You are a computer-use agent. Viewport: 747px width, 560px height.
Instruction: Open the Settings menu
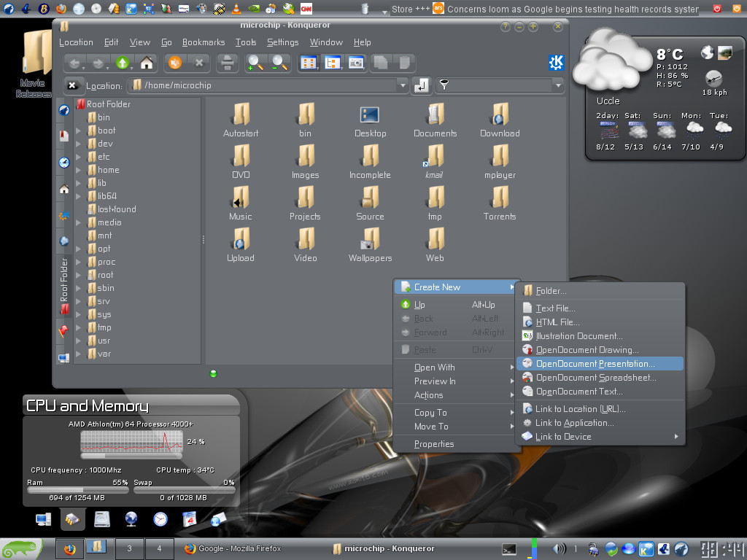click(282, 42)
